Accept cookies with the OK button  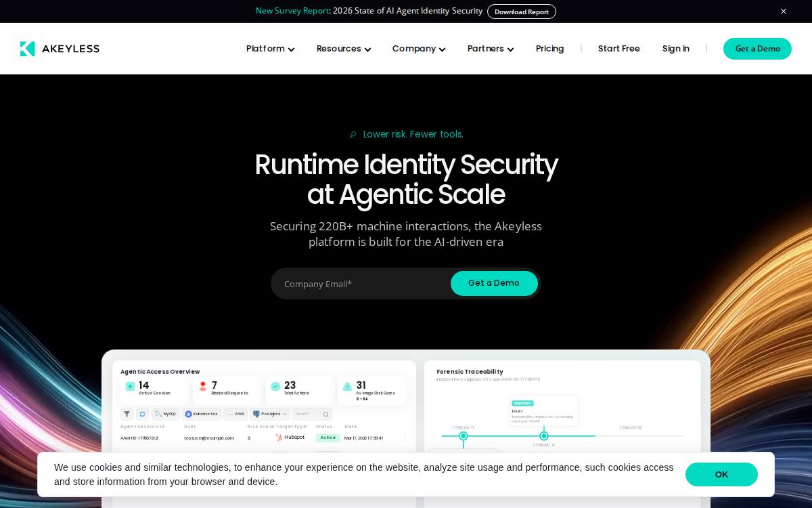721,474
